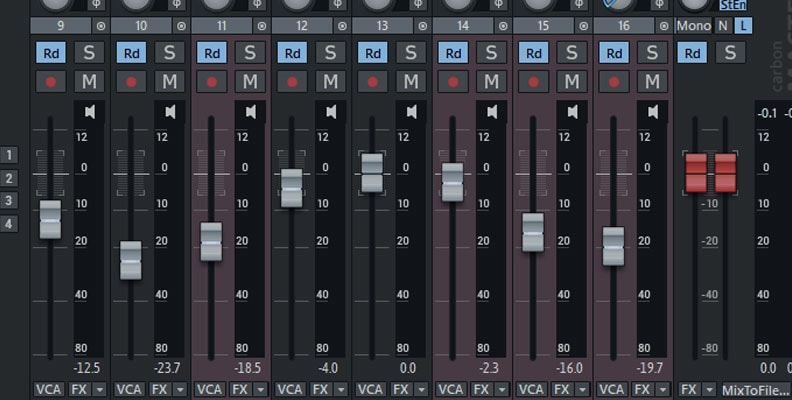Click the small circle icon beside channel 11 name
Screen dimensions: 792x400
point(261,25)
